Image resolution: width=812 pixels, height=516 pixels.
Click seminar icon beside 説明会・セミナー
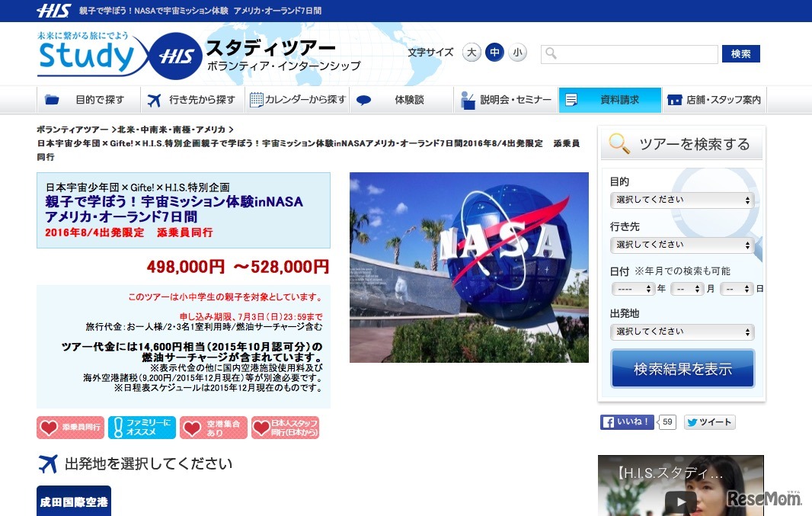click(468, 101)
